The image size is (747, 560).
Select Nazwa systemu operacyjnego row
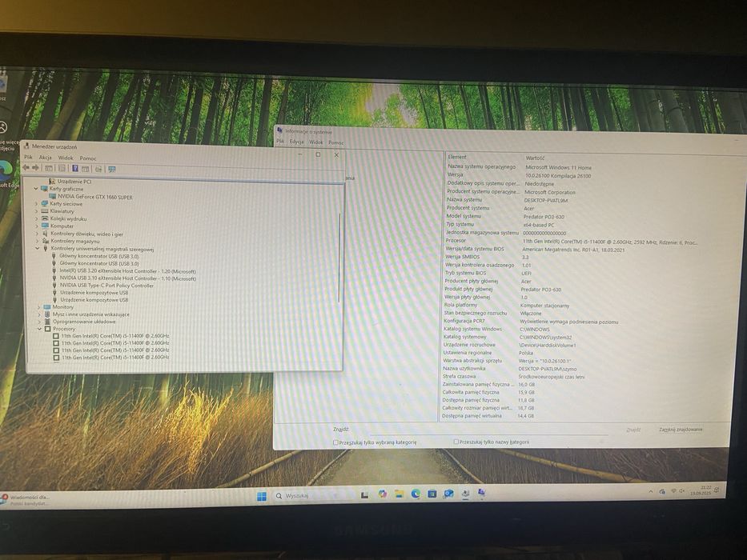click(520, 167)
